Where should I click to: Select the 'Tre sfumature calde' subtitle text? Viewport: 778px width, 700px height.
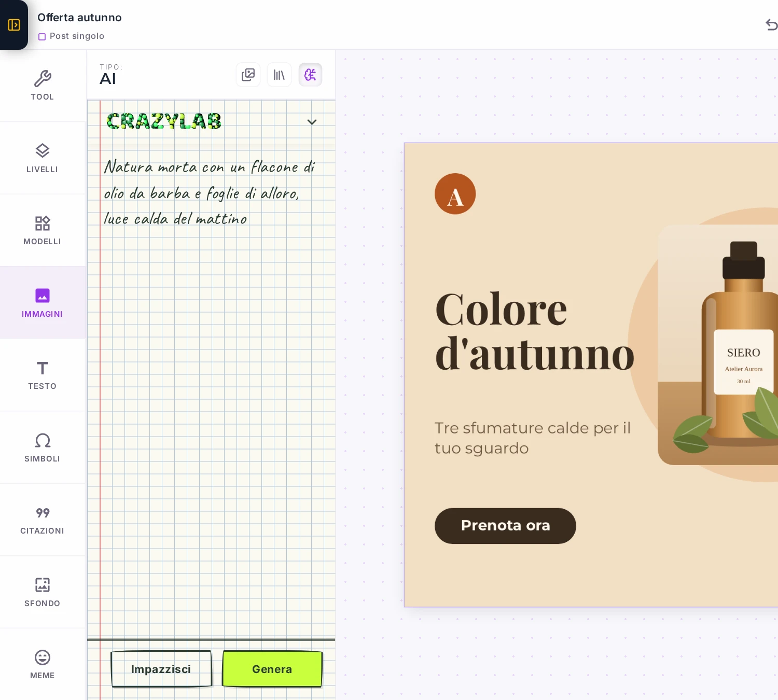point(533,438)
